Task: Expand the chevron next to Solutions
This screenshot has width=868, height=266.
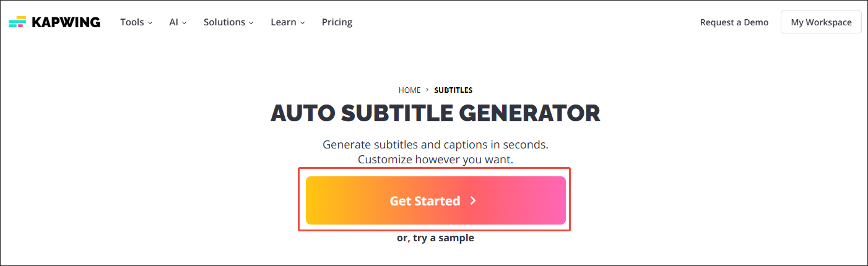Action: (251, 23)
